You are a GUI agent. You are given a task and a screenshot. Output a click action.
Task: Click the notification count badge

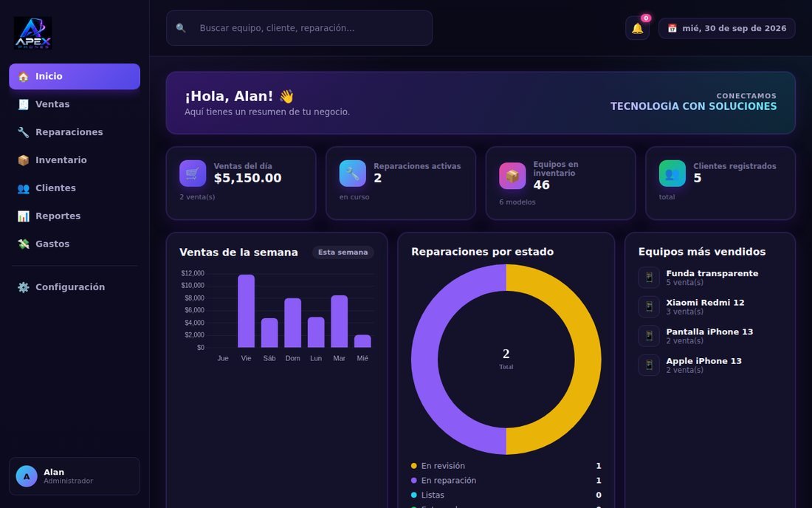click(x=646, y=18)
